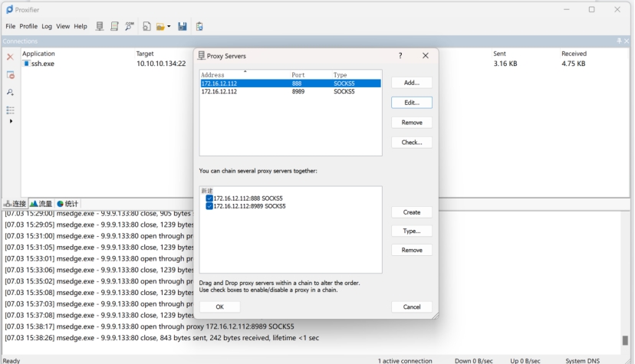Open Name Resolution settings toolbar icon

point(130,26)
